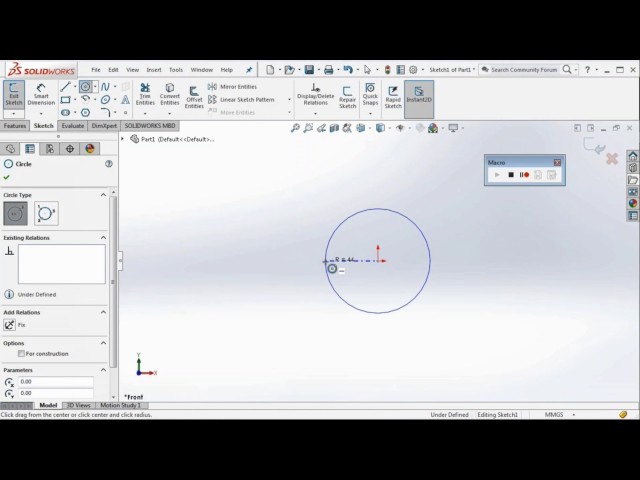Image resolution: width=640 pixels, height=480 pixels.
Task: Click the Circle PropertyManager help icon
Action: [109, 164]
